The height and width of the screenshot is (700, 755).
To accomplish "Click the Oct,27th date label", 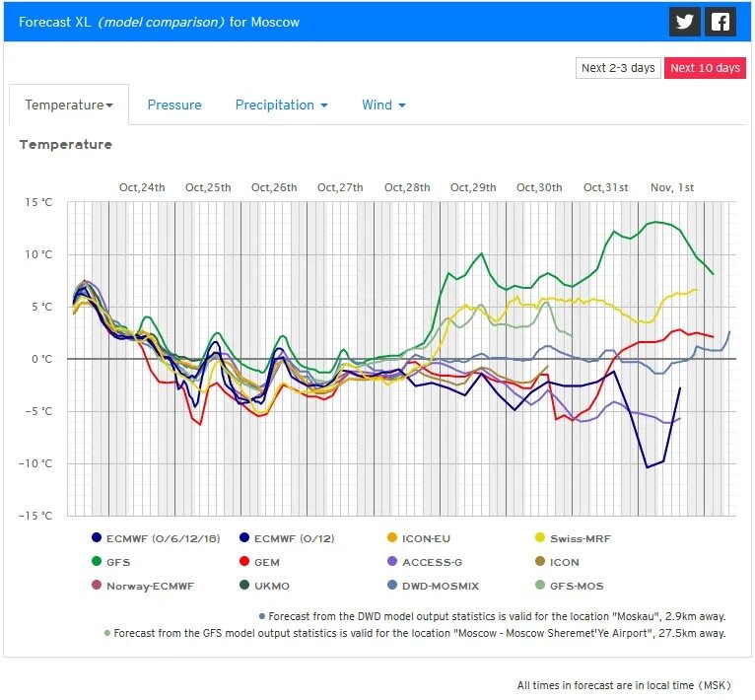I will (340, 187).
